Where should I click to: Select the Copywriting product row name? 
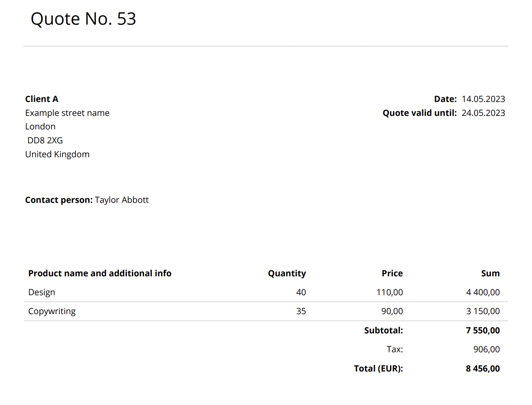pos(52,311)
